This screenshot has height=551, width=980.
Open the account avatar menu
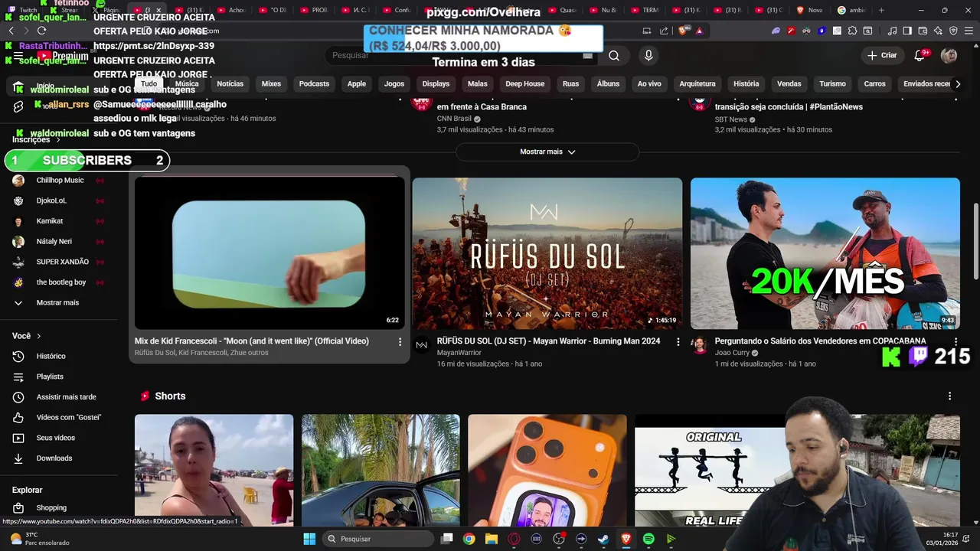pos(949,55)
